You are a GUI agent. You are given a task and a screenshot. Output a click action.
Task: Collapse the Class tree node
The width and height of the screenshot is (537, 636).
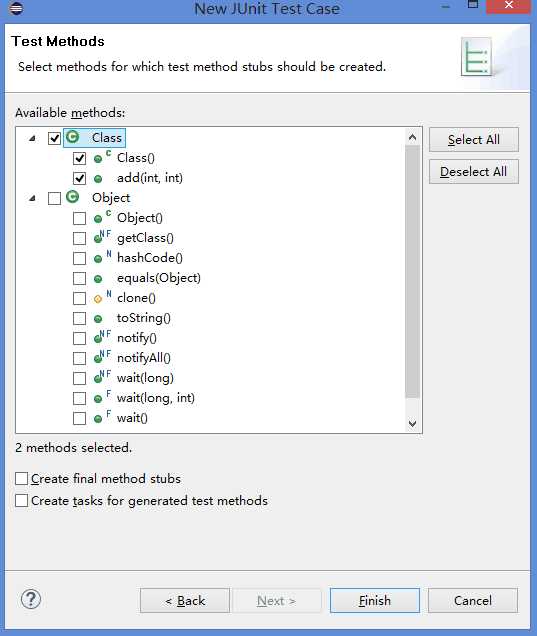point(32,138)
